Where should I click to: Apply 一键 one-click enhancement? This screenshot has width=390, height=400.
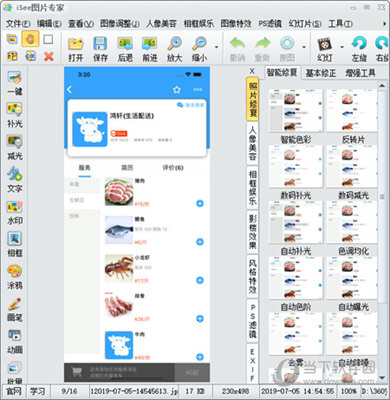[x=15, y=83]
